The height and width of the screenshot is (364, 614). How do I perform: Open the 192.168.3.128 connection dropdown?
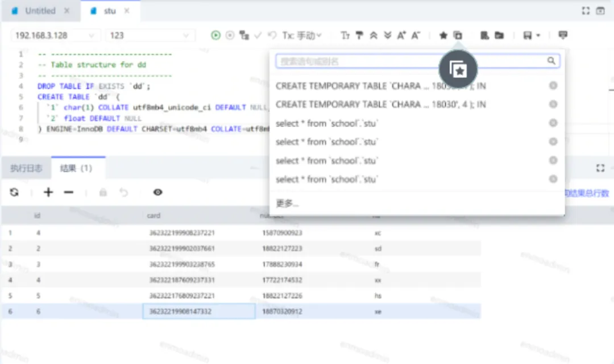click(55, 36)
